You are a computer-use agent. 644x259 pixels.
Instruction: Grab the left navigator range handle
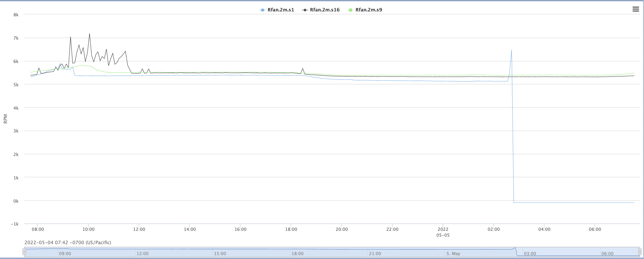24,252
